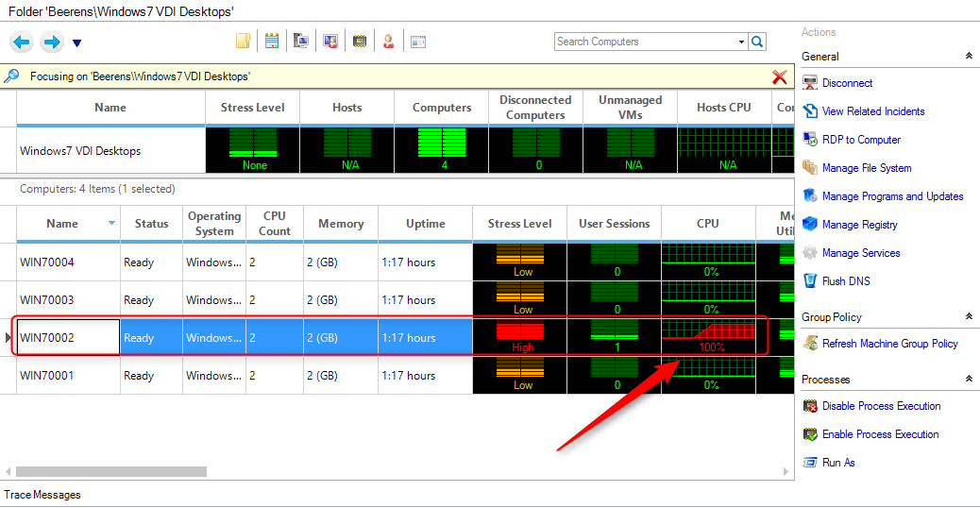Screen dimensions: 980x508
Task: Click the Manage Registry cube icon
Action: tap(810, 224)
